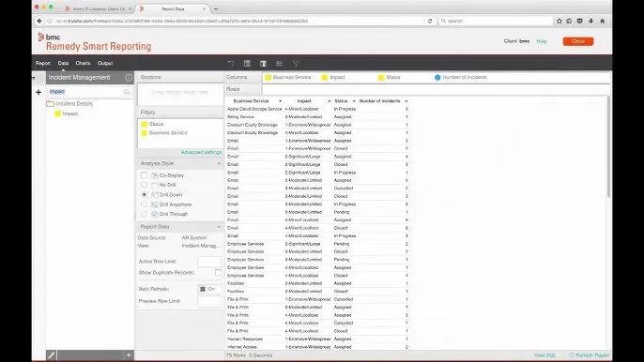The width and height of the screenshot is (644, 362).
Task: Click the Active Row Limit input field
Action: 209,262
